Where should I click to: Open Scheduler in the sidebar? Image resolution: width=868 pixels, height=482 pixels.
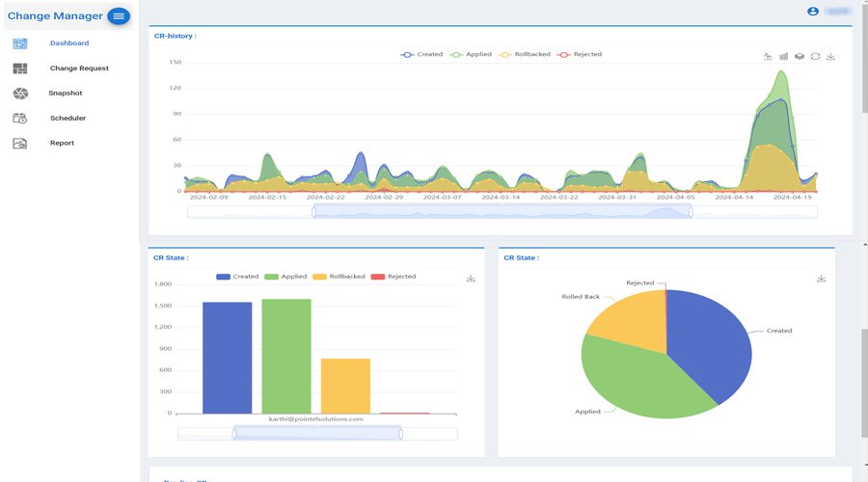(68, 119)
